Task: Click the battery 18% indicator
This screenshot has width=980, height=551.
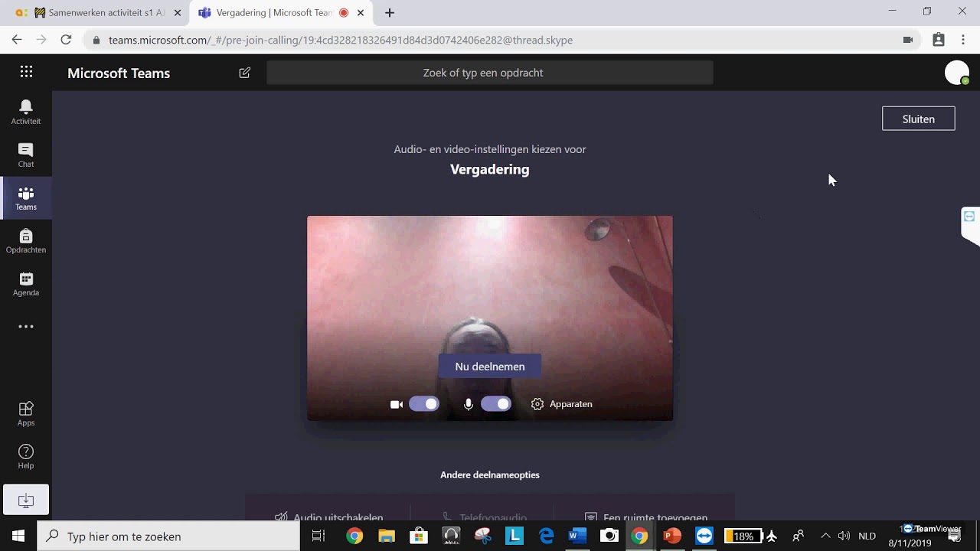Action: 743,536
